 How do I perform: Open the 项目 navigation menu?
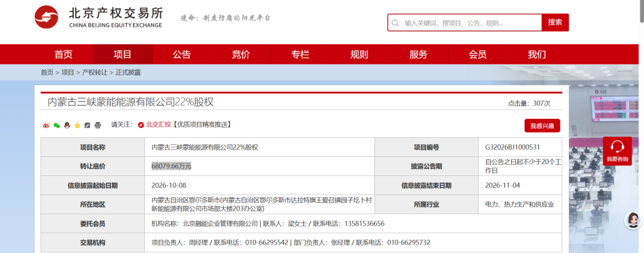pos(122,54)
